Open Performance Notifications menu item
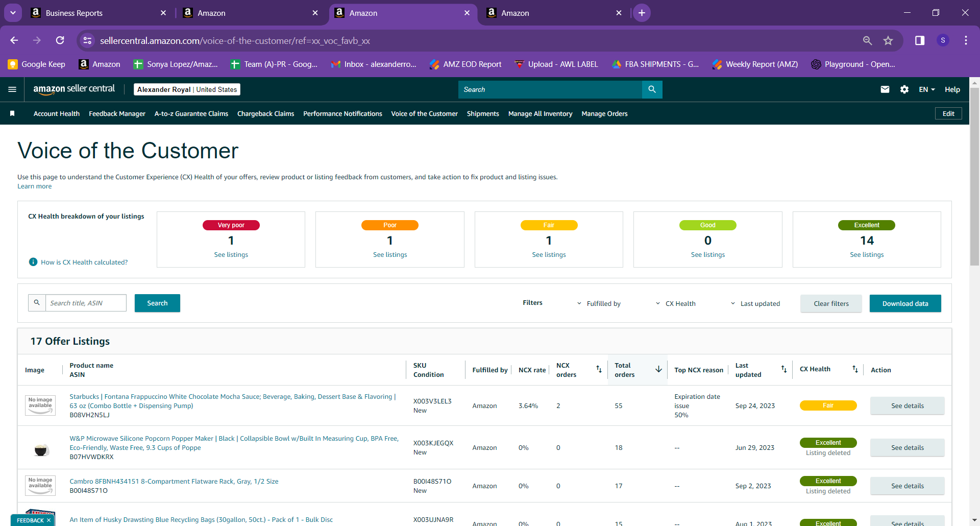The height and width of the screenshot is (526, 980). (342, 113)
